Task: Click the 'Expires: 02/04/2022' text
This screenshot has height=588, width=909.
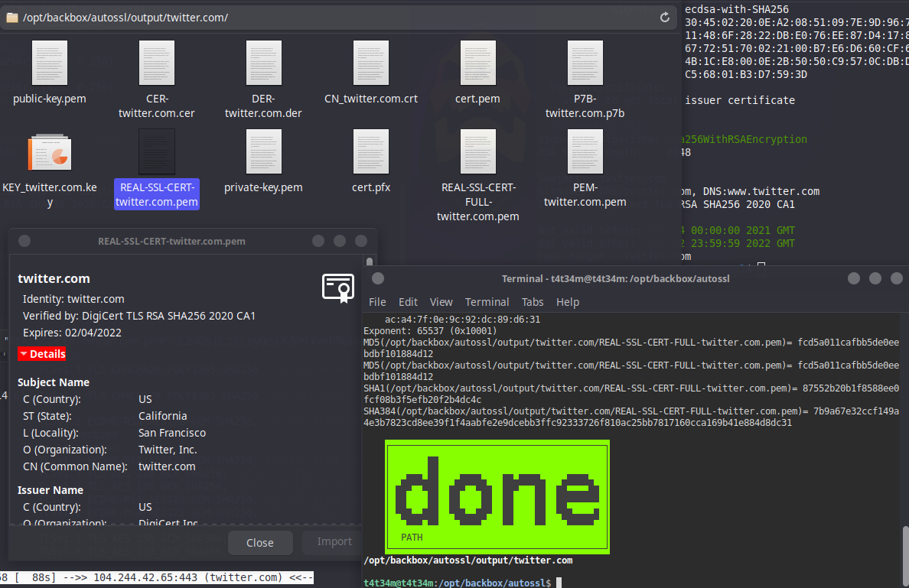Action: 73,333
